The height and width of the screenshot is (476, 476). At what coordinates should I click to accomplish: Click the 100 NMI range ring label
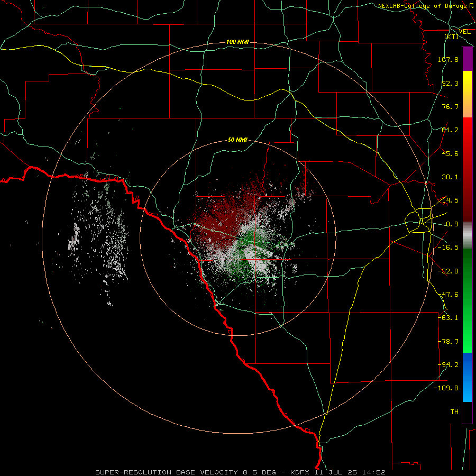tap(237, 42)
